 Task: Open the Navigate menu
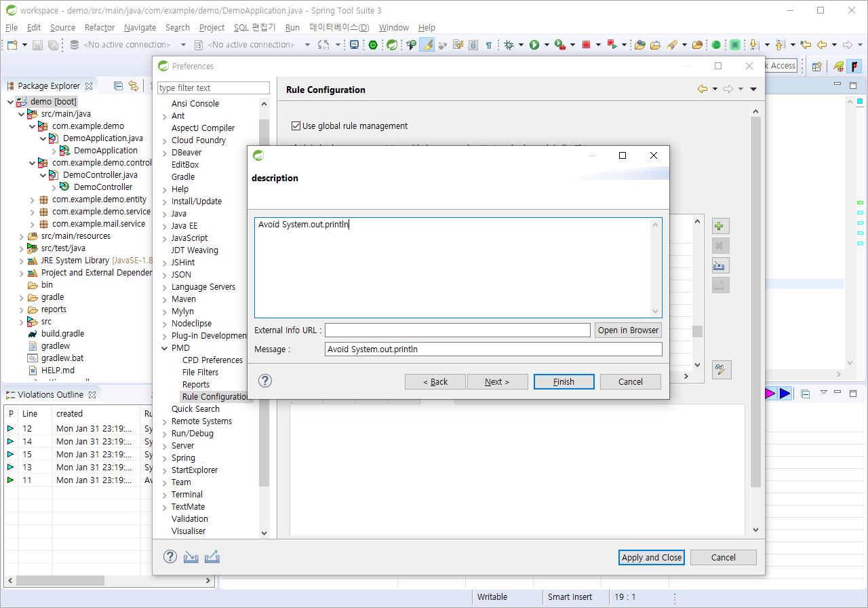[x=140, y=27]
